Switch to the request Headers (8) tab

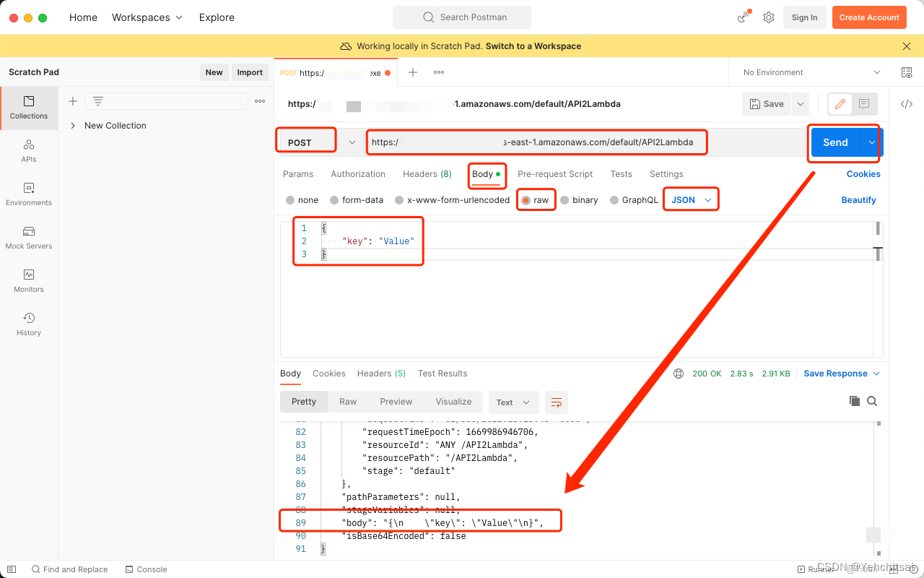(427, 174)
